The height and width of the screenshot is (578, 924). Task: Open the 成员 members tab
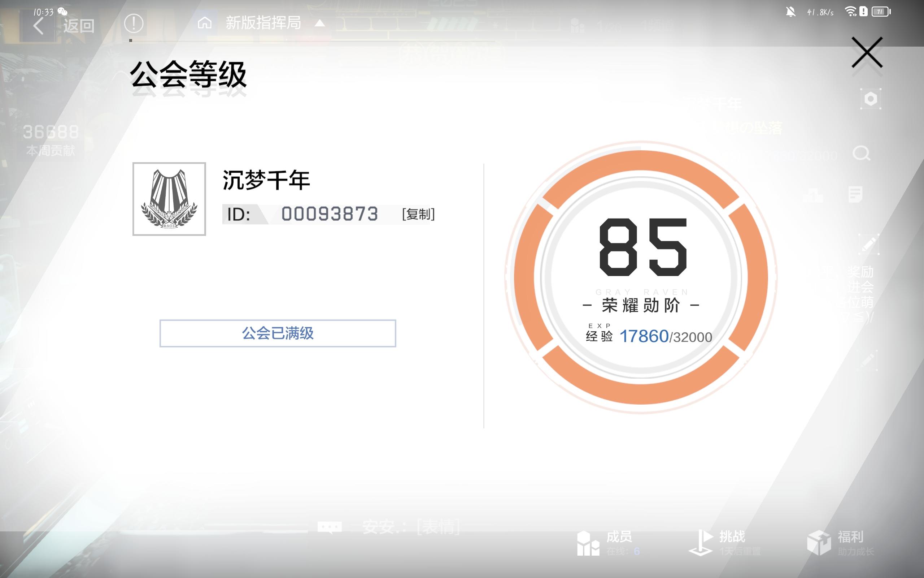pyautogui.click(x=608, y=543)
